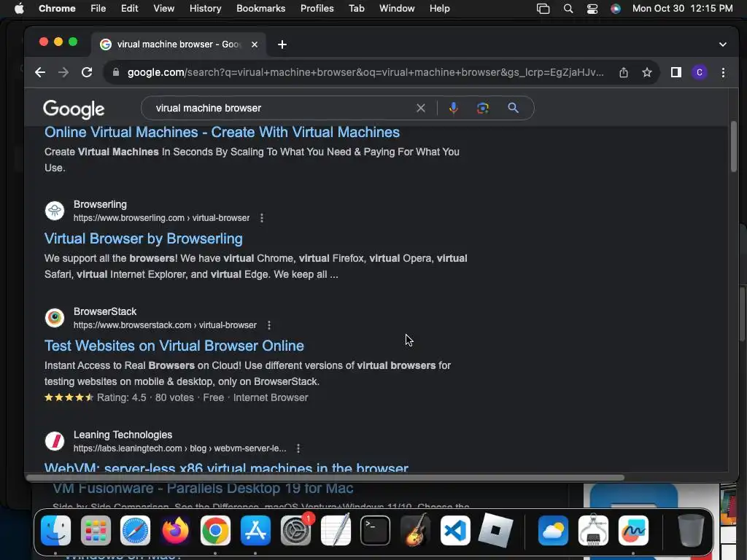View site info via the lock icon
Viewport: 747px width, 560px height.
click(x=116, y=72)
